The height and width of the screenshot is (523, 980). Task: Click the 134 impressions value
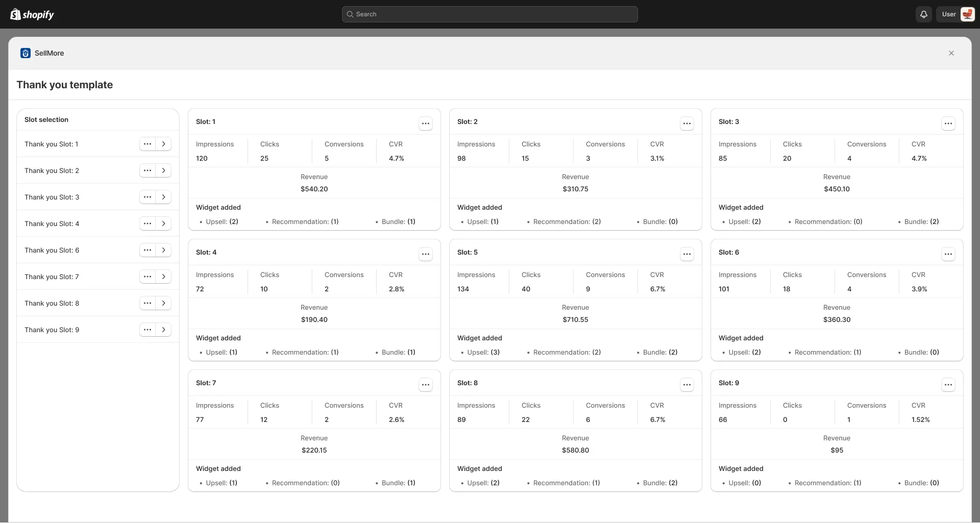point(463,289)
